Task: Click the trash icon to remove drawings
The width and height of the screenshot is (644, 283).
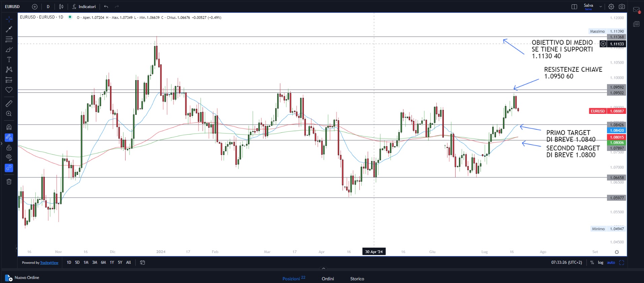Action: (x=9, y=182)
